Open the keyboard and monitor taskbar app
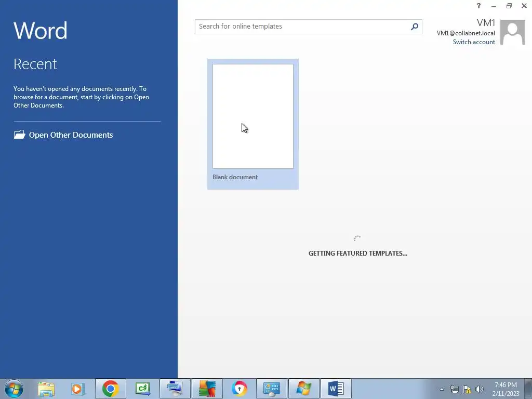 point(175,389)
